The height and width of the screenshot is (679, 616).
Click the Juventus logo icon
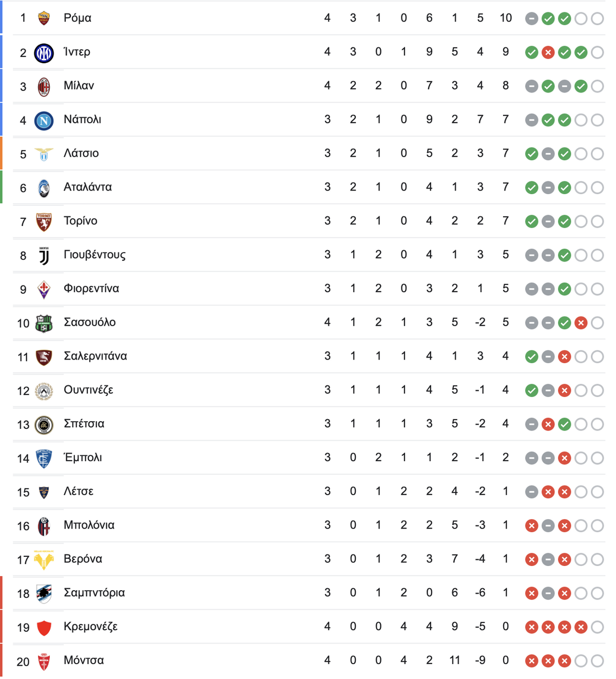point(44,256)
